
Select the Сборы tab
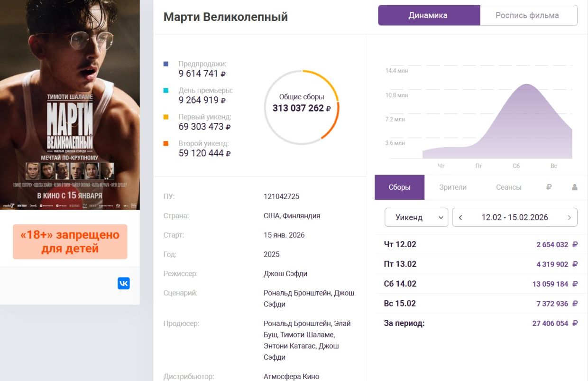pos(399,187)
